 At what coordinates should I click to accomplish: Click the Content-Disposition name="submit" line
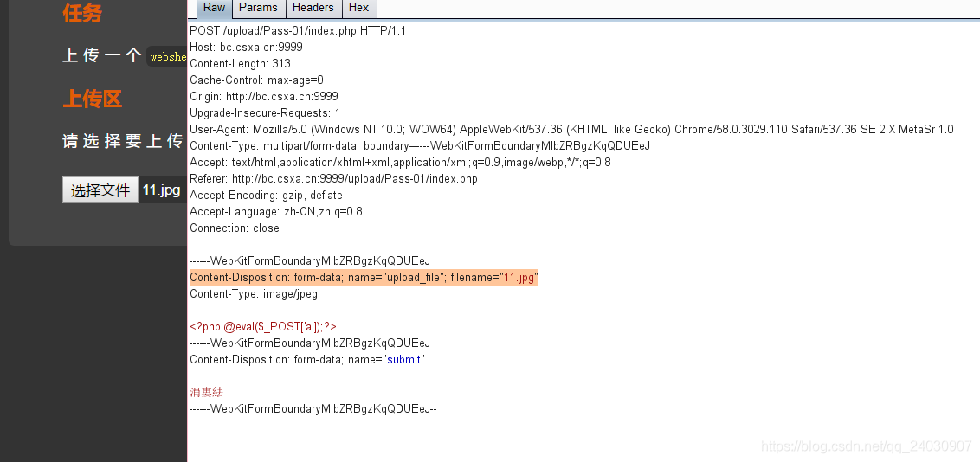[x=306, y=360]
